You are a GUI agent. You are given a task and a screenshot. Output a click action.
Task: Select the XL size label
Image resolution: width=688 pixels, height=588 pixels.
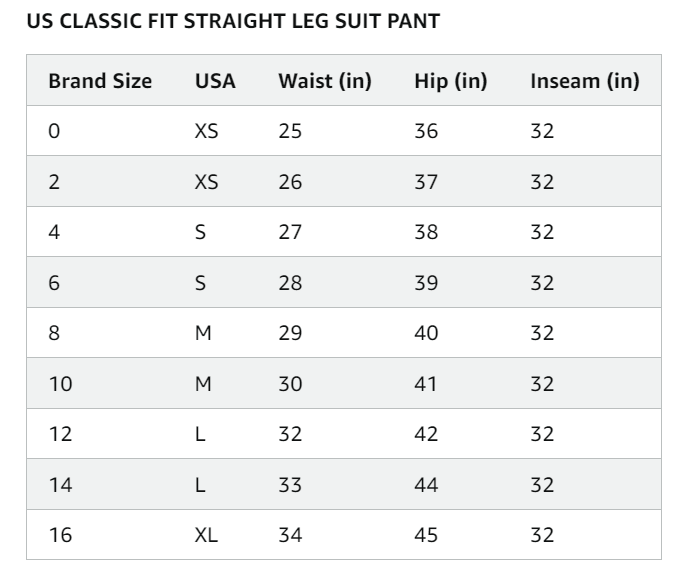tap(205, 535)
